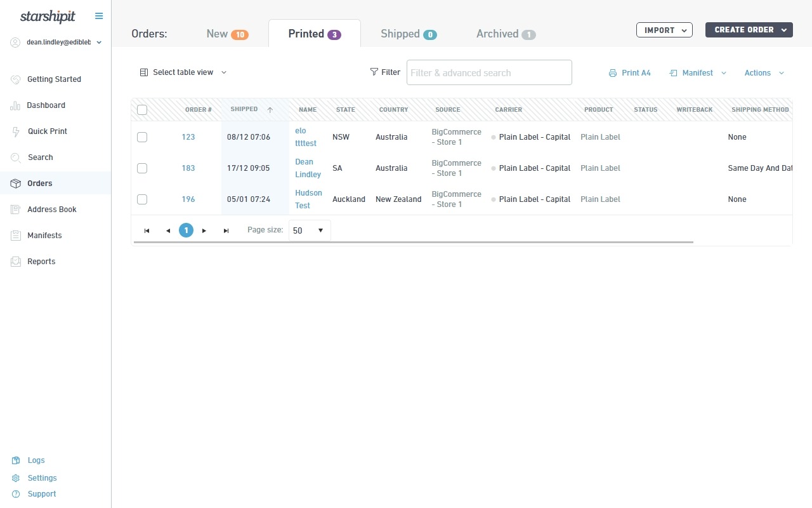
Task: Open the Address Book sidebar icon
Action: (16, 210)
